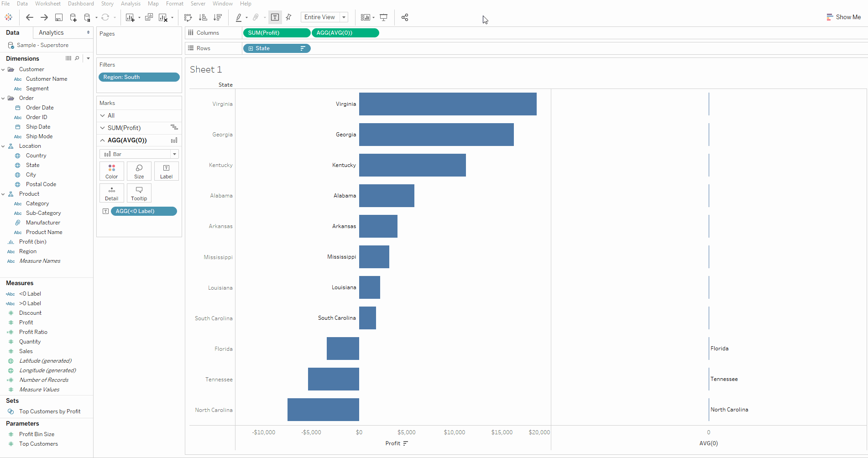Screen dimensions: 868x458
Task: Open the File menu
Action: [5, 4]
